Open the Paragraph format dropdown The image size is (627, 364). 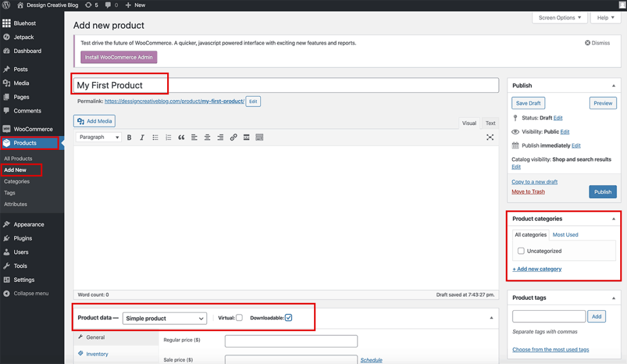(99, 137)
